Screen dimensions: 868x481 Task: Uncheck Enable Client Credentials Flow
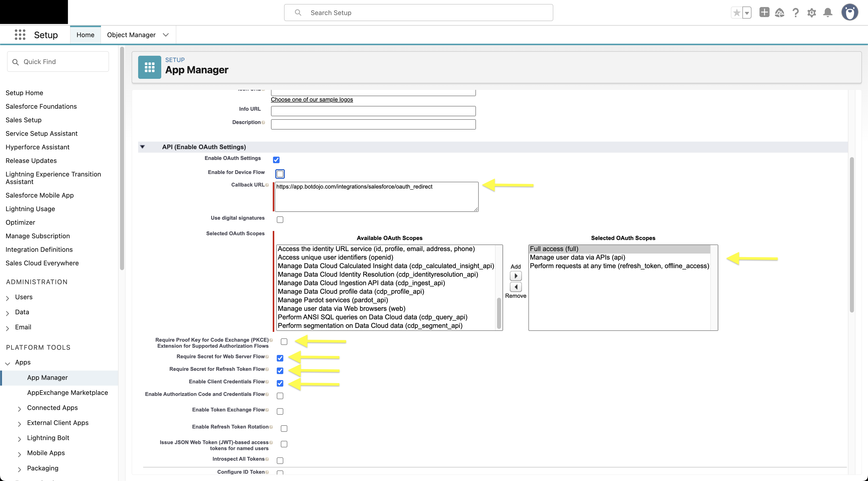[x=280, y=383]
